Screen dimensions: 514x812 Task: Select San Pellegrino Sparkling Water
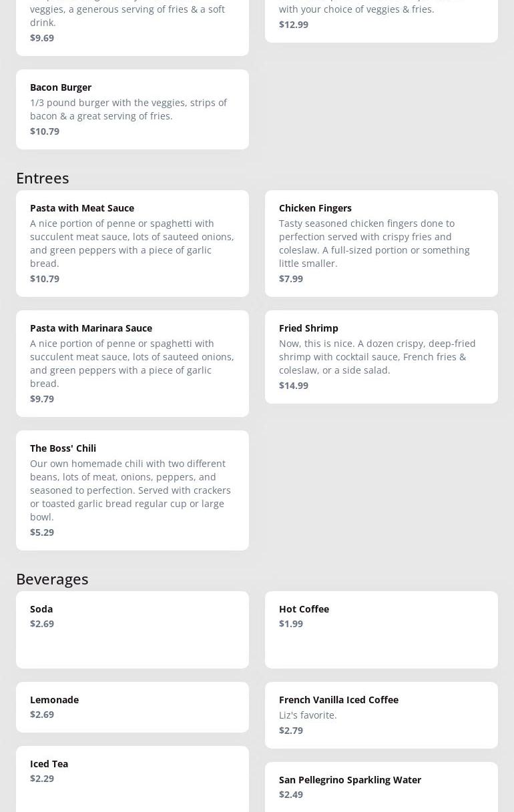381,787
